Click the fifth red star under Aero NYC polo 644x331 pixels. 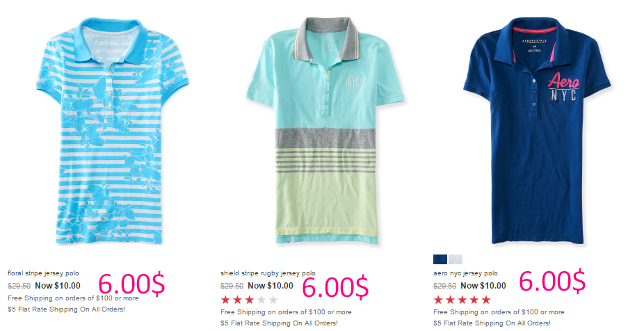coord(486,300)
